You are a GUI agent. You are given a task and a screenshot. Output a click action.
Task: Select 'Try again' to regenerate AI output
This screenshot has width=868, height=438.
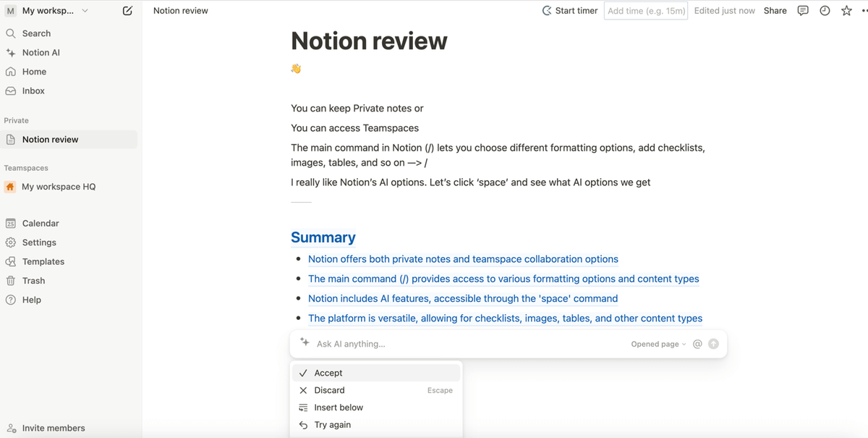point(332,424)
